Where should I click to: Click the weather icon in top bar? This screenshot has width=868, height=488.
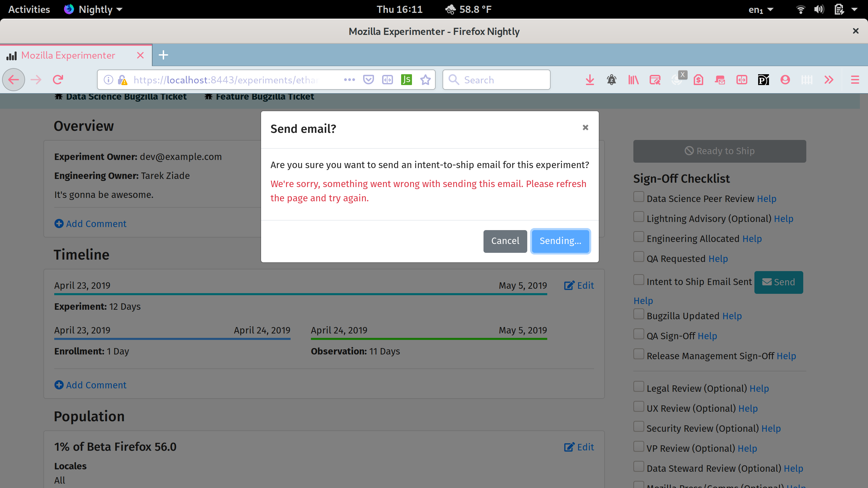coord(451,9)
